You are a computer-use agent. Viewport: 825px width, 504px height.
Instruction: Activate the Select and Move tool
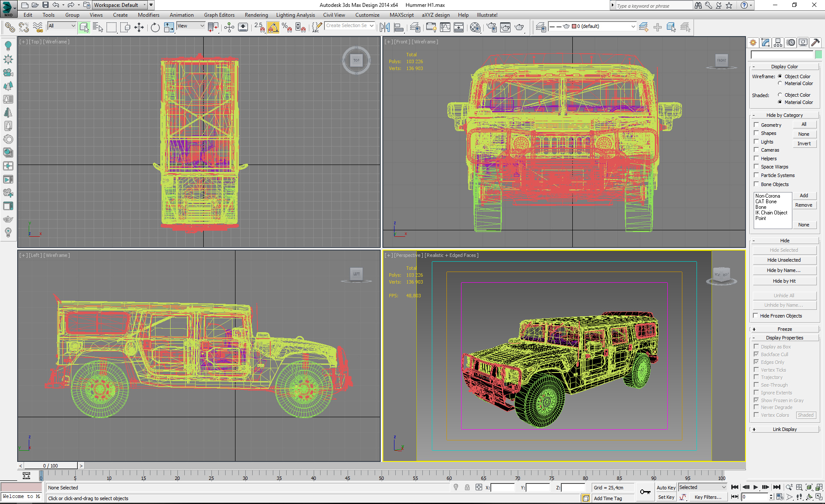coord(139,27)
